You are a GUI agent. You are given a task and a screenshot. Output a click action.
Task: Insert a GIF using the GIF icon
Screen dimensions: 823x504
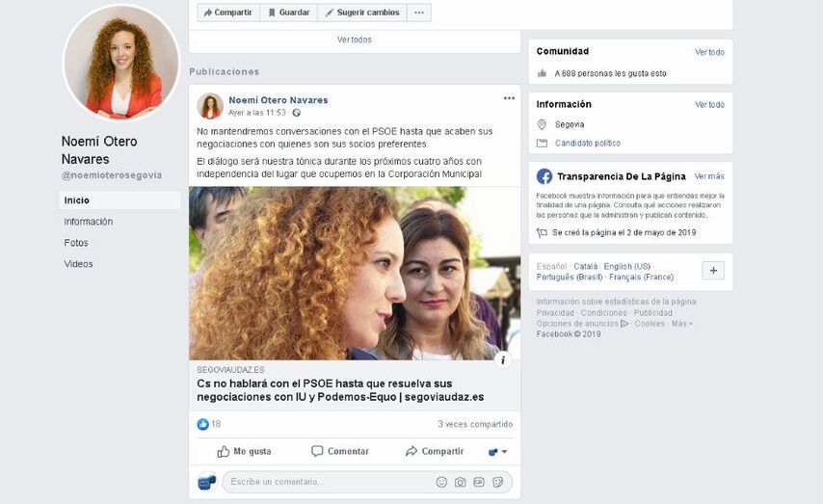click(479, 482)
